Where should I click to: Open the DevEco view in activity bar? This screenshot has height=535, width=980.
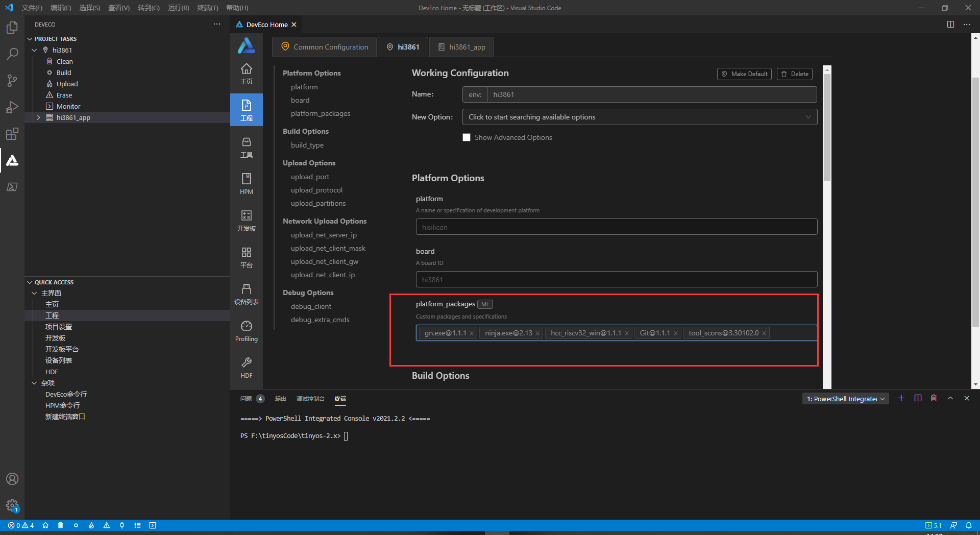coord(12,160)
